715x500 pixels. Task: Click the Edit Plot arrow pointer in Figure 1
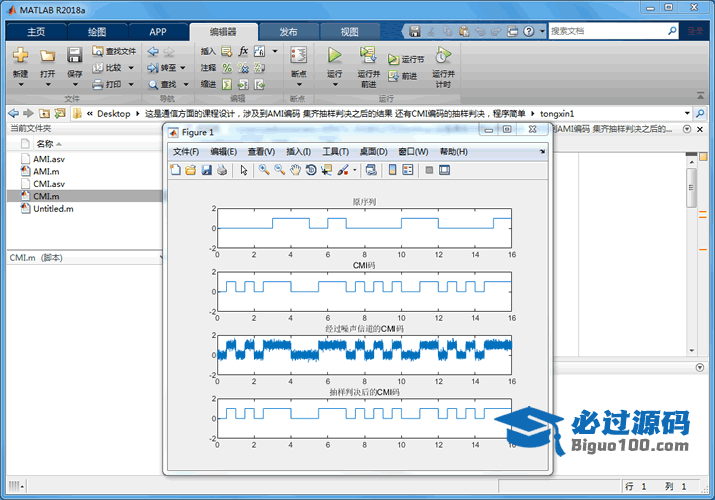tap(244, 170)
